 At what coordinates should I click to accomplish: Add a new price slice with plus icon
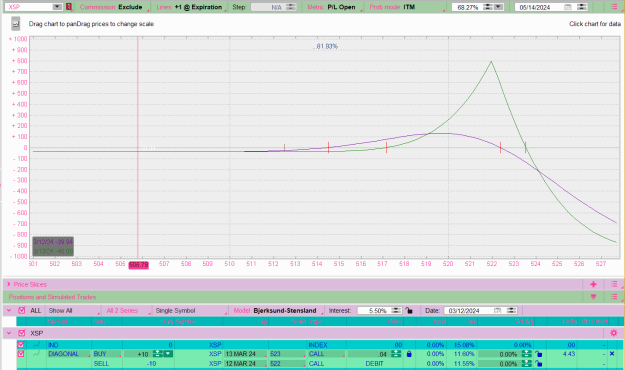coord(594,284)
